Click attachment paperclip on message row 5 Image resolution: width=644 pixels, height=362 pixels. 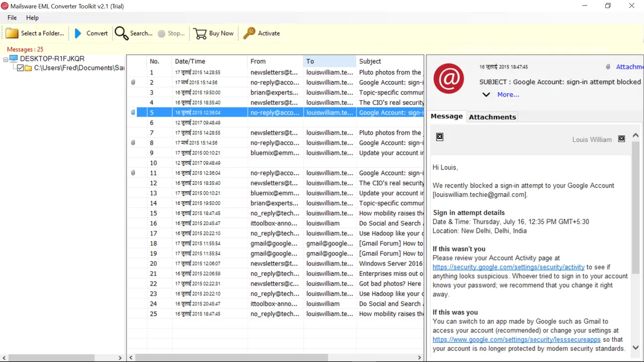133,113
